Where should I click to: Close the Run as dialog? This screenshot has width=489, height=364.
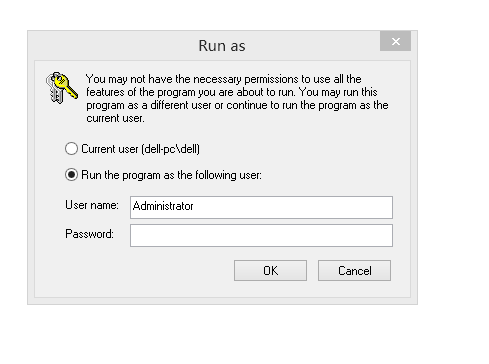click(x=395, y=41)
